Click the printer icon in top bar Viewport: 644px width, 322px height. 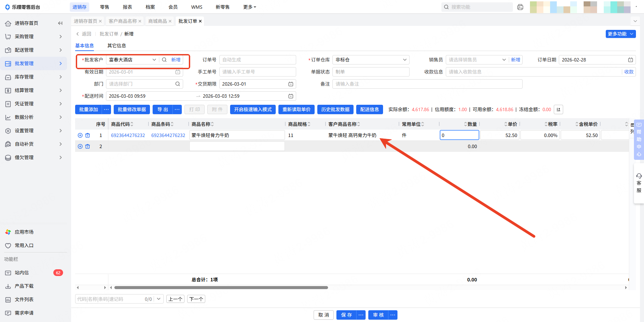(x=520, y=7)
